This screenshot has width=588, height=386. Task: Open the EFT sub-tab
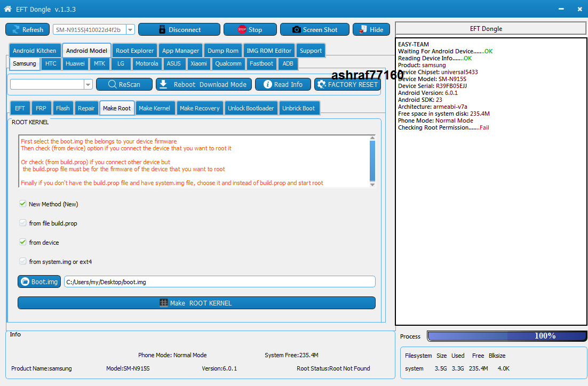[x=20, y=108]
